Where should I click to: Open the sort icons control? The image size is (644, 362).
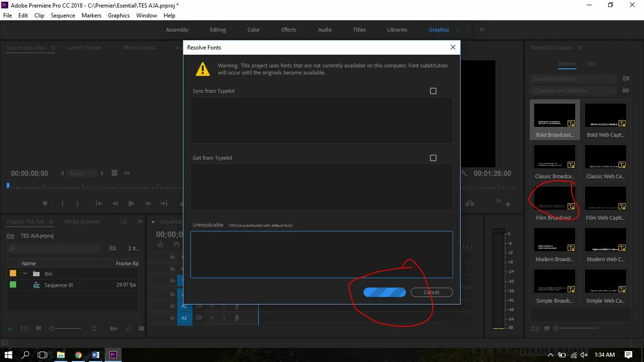[x=94, y=329]
